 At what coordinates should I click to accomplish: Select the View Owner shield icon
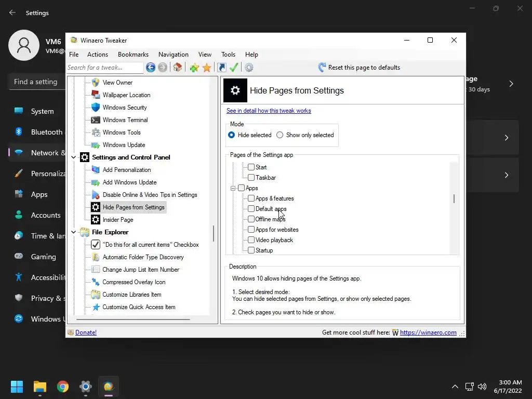(96, 83)
